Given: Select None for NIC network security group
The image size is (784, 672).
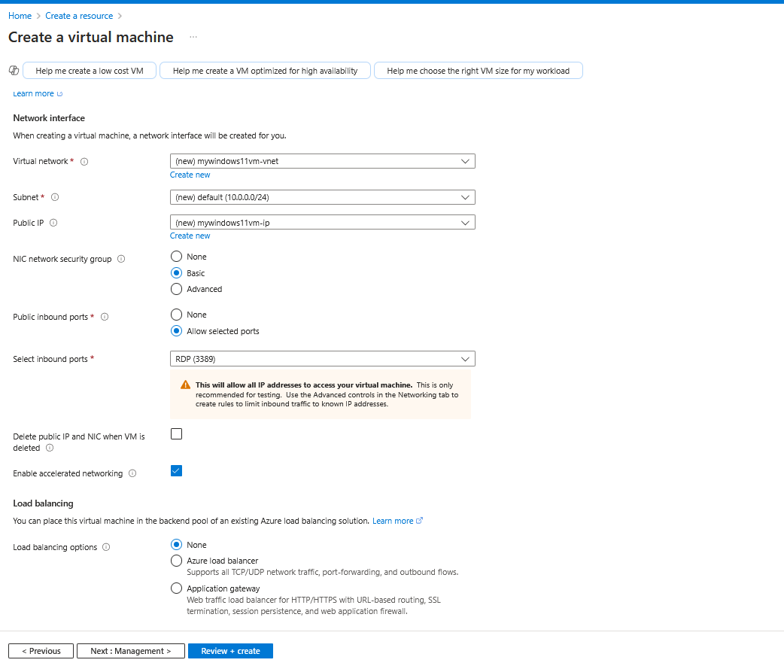Looking at the screenshot, I should click(x=177, y=257).
